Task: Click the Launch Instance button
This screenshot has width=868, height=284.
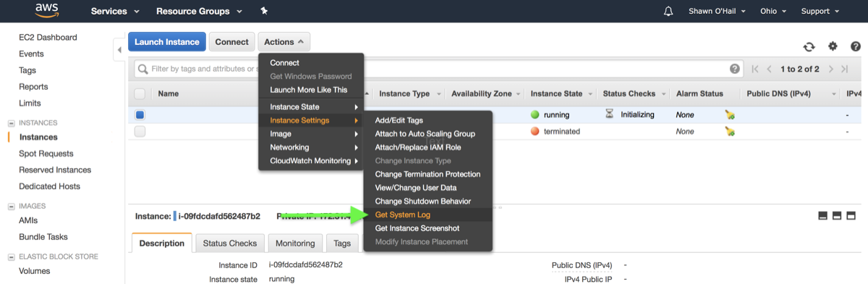Action: point(167,42)
